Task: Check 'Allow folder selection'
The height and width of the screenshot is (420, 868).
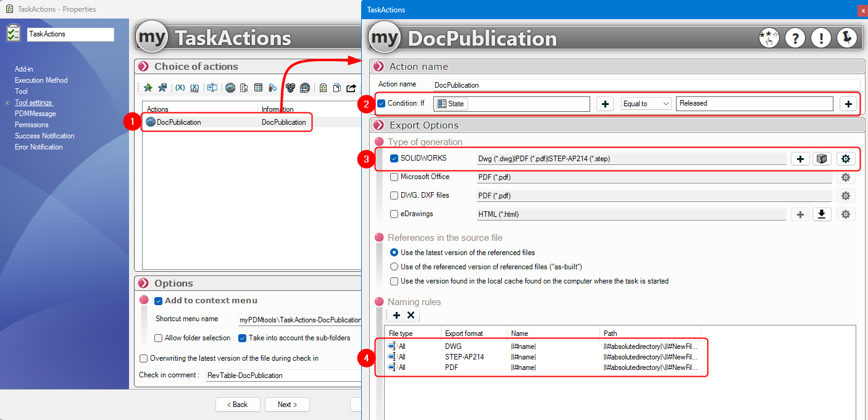Action: (159, 338)
